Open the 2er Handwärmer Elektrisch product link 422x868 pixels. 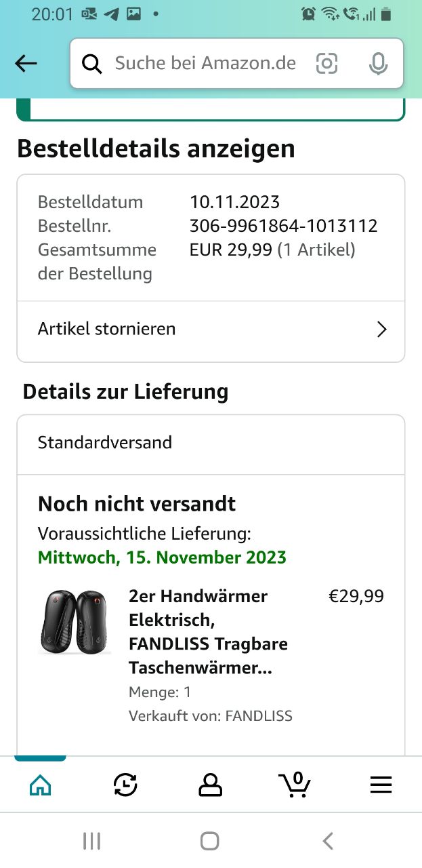(x=207, y=632)
